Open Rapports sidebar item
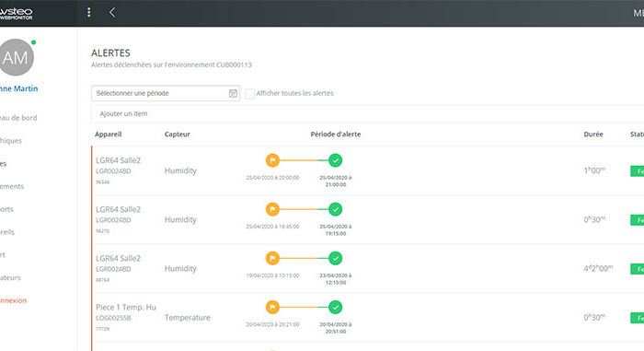The height and width of the screenshot is (351, 644). coord(6,209)
